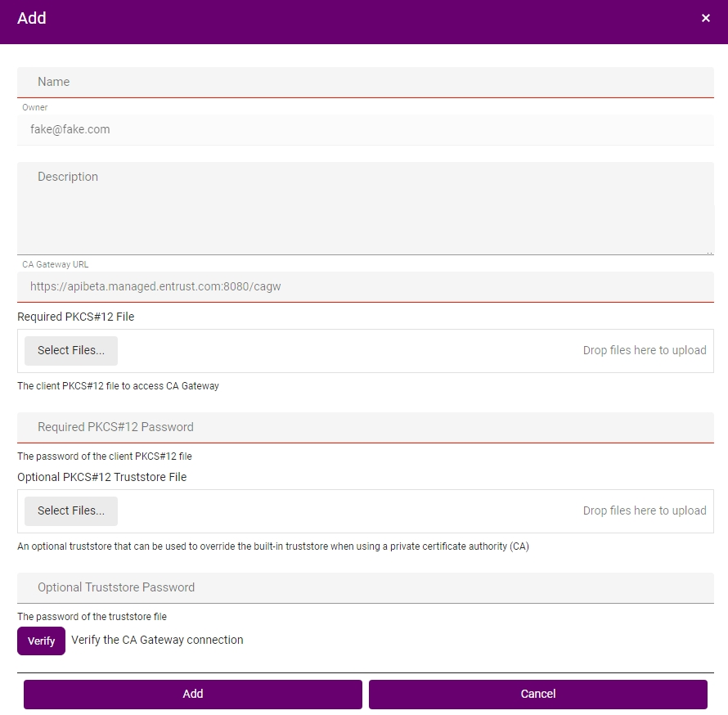This screenshot has height=715, width=728.
Task: Click the 'Add' title in the header bar
Action: coord(32,18)
